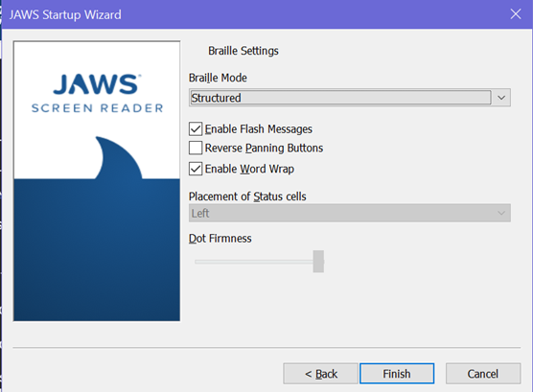Click the Enable Word Wrap label text
The height and width of the screenshot is (392, 533).
(x=249, y=169)
